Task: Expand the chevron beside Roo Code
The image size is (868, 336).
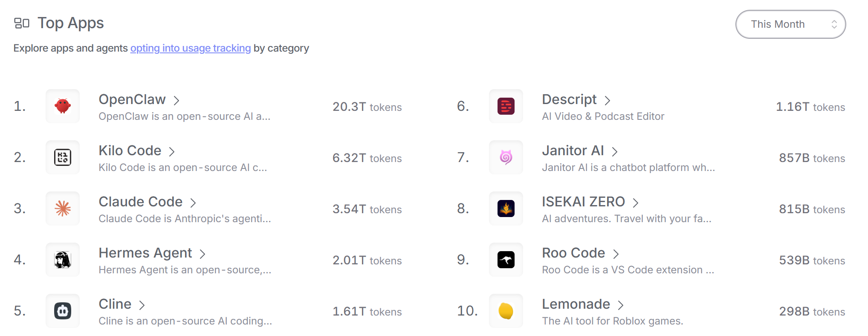Action: [616, 254]
